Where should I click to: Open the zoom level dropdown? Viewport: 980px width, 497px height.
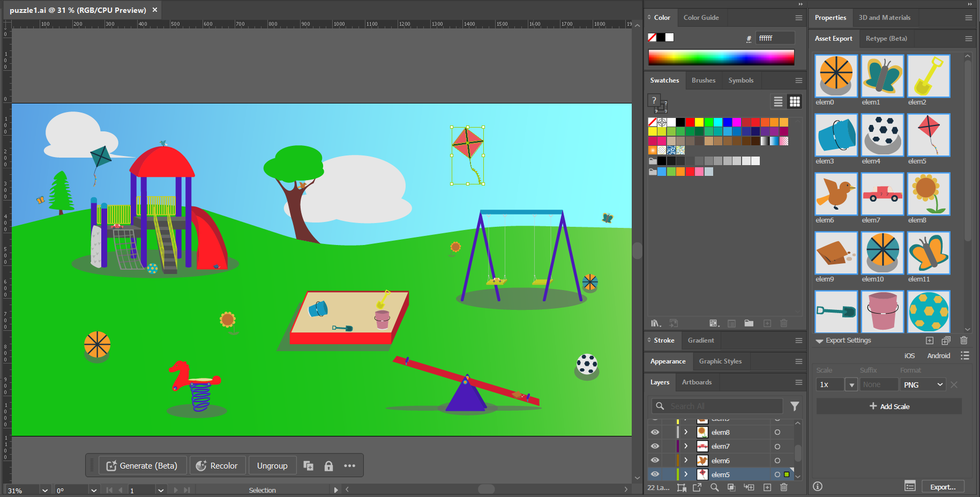click(45, 491)
